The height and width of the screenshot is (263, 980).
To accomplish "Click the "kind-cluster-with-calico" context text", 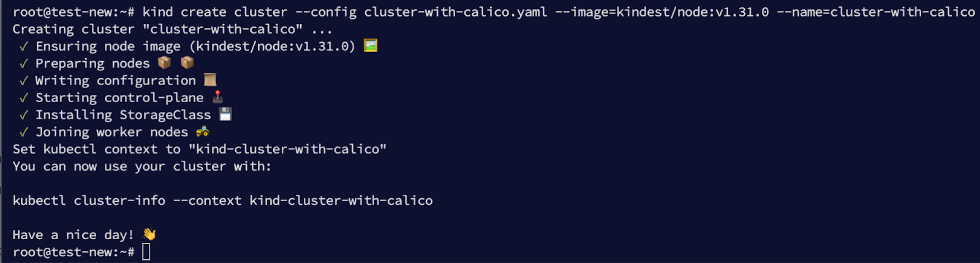I will 288,149.
